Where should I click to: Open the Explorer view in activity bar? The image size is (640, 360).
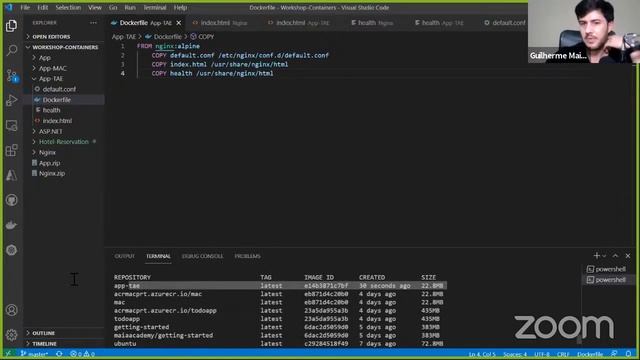click(11, 26)
